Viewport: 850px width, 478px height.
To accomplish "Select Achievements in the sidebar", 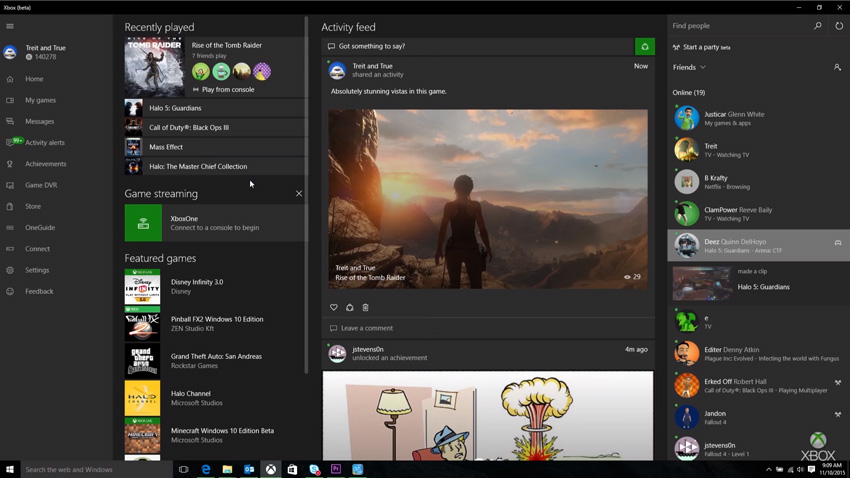I will pos(46,164).
